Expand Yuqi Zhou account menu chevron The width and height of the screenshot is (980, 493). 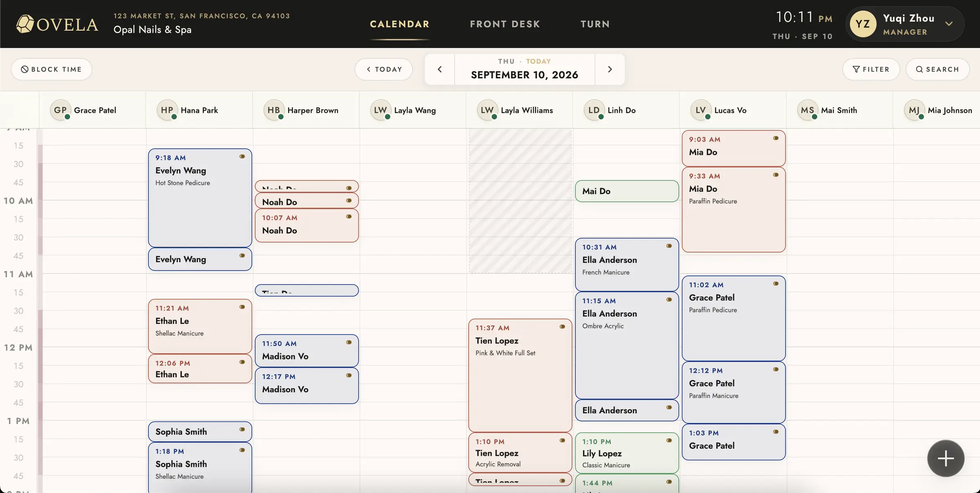point(949,24)
